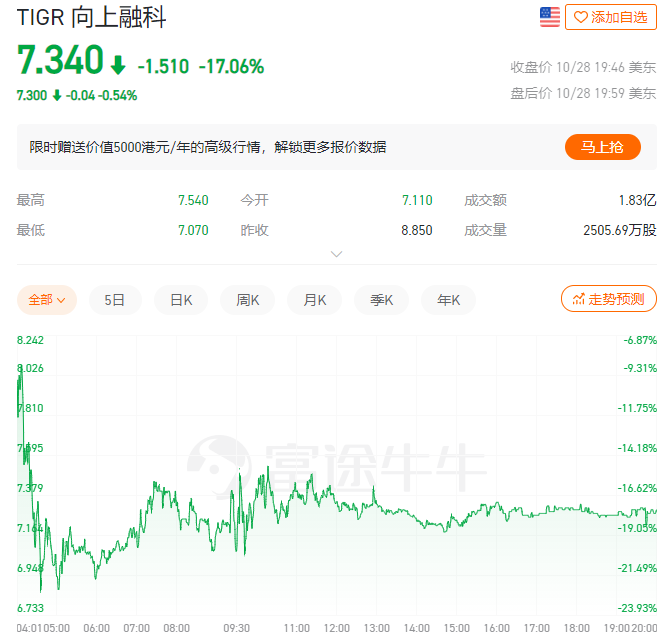The height and width of the screenshot is (640, 672).
Task: Click the after-hours down arrow beside 7.300
Action: click(56, 96)
